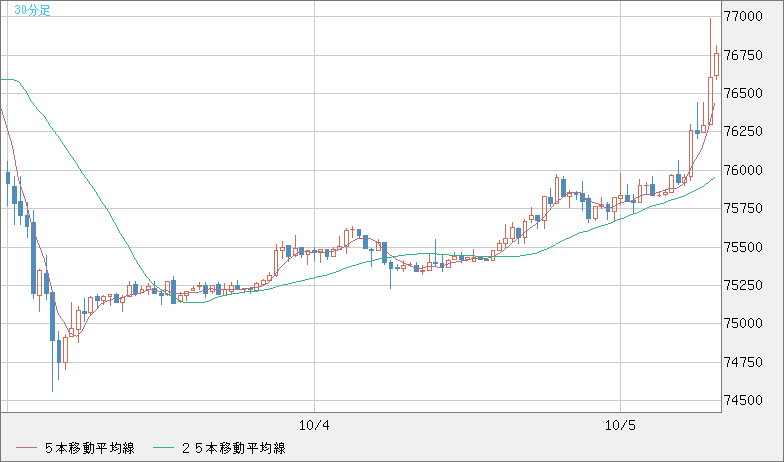Screen dimensions: 784x462
Task: Select the 77000 price axis label
Action: click(744, 16)
